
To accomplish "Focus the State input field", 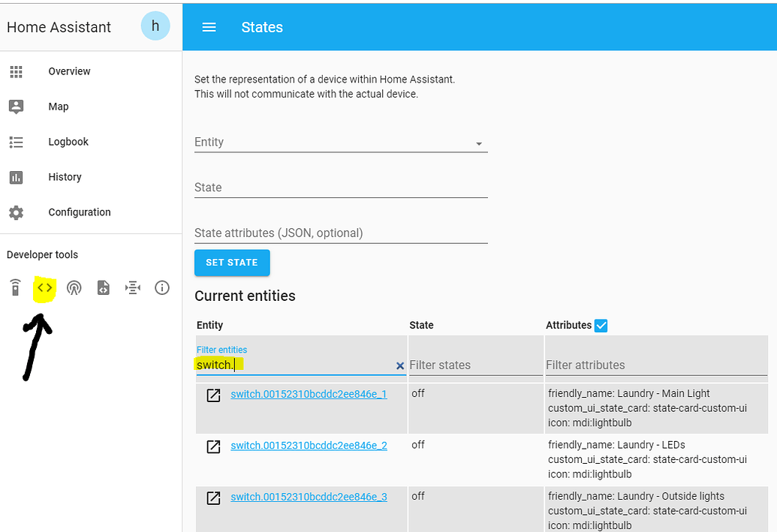I will (341, 188).
